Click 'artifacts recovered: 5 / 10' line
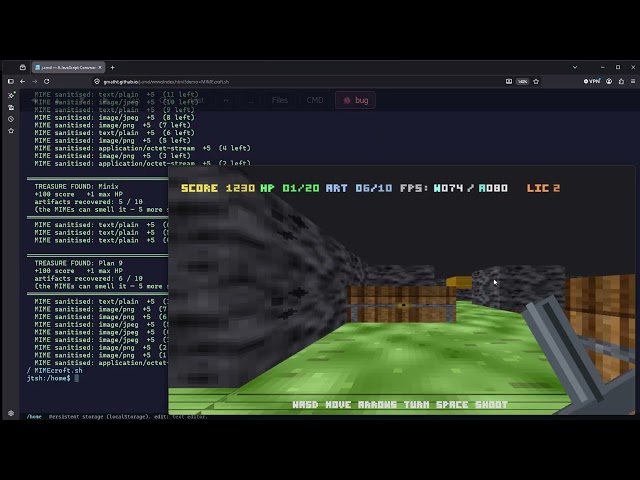The width and height of the screenshot is (640, 480). point(89,202)
